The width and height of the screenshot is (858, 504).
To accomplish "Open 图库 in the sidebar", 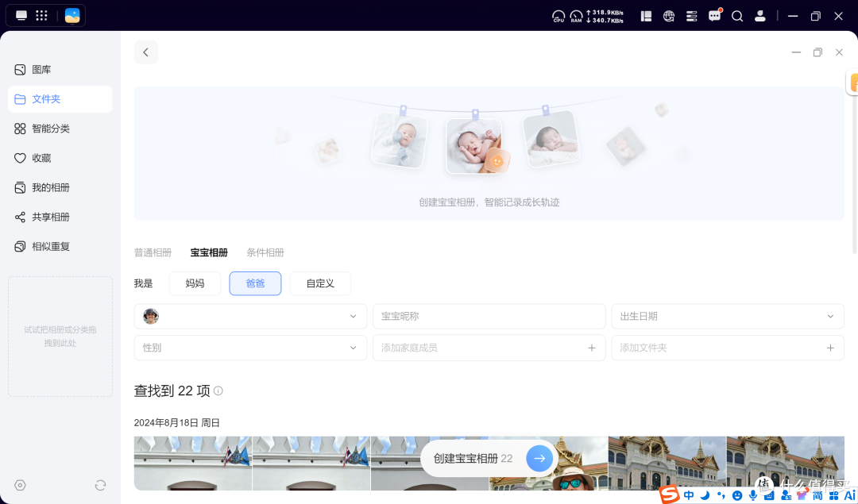I will click(60, 69).
